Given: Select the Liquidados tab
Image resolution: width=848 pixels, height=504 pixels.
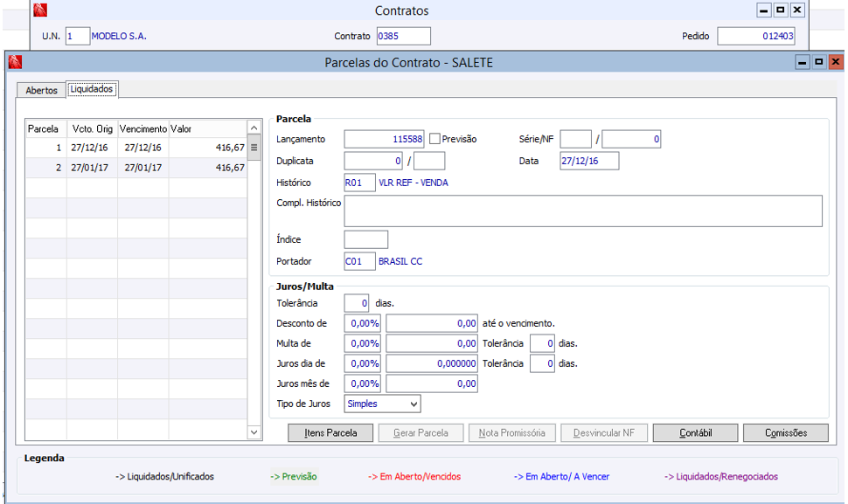Looking at the screenshot, I should [x=92, y=89].
